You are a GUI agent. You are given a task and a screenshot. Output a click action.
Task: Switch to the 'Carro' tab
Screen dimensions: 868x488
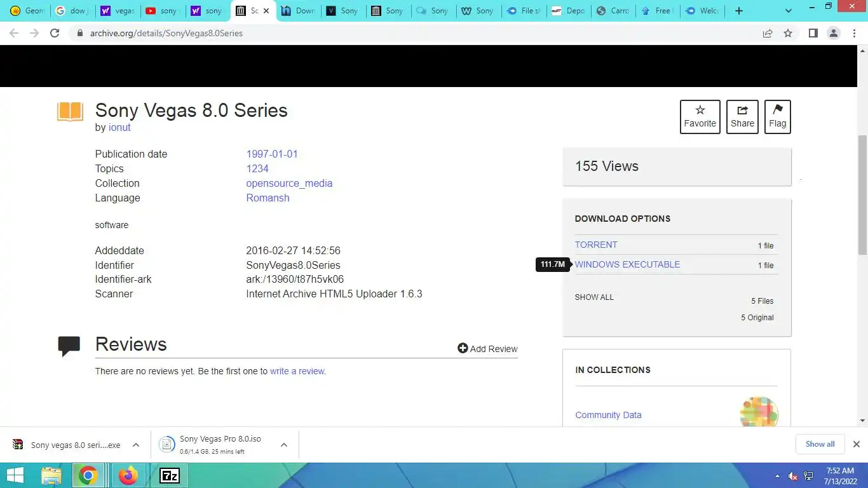pyautogui.click(x=614, y=11)
